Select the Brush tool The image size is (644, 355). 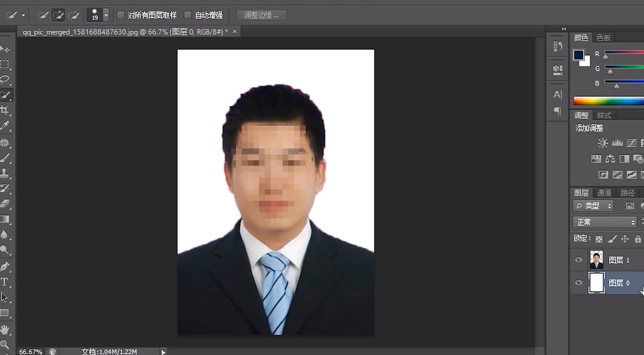5,157
